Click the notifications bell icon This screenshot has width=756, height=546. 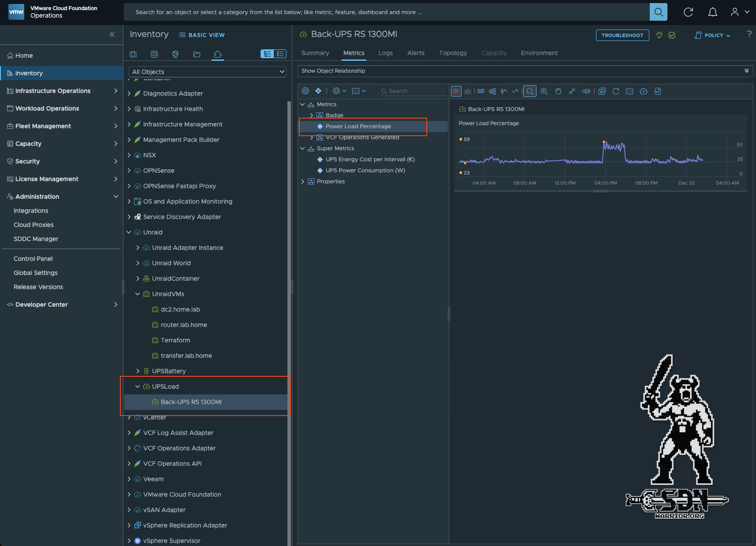click(x=712, y=12)
